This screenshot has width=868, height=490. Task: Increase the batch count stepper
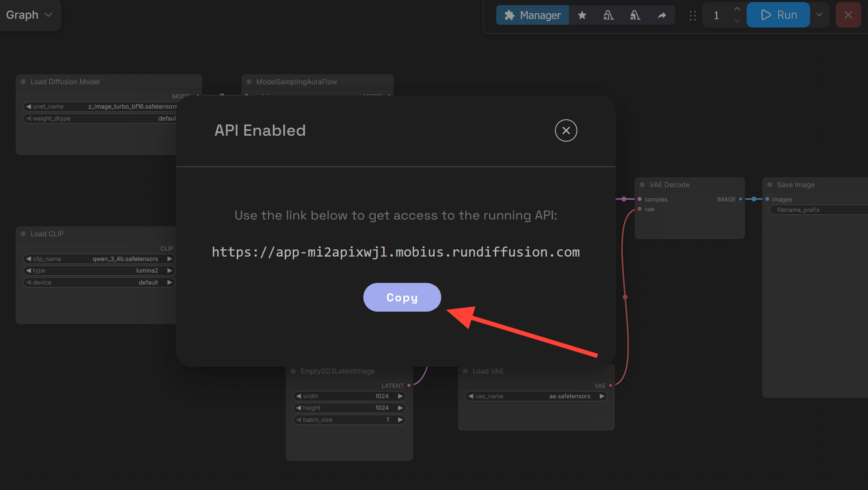(x=737, y=9)
